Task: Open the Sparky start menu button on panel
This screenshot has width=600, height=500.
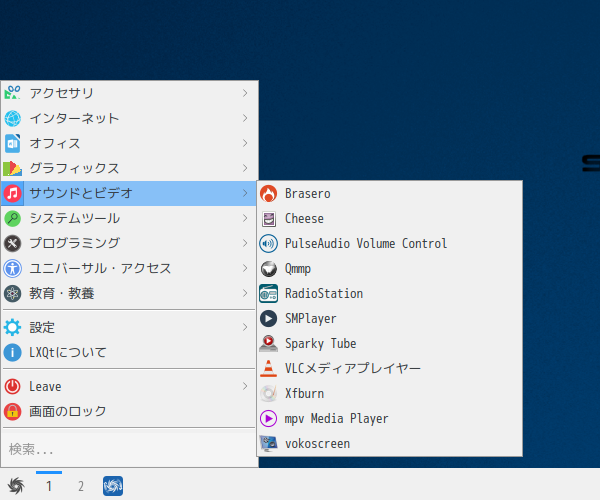Action: (16, 486)
